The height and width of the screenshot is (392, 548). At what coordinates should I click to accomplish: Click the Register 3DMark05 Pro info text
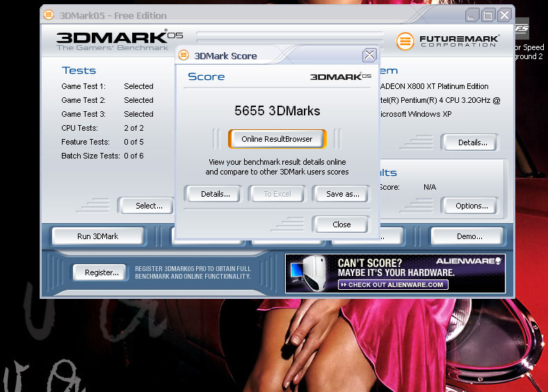193,272
